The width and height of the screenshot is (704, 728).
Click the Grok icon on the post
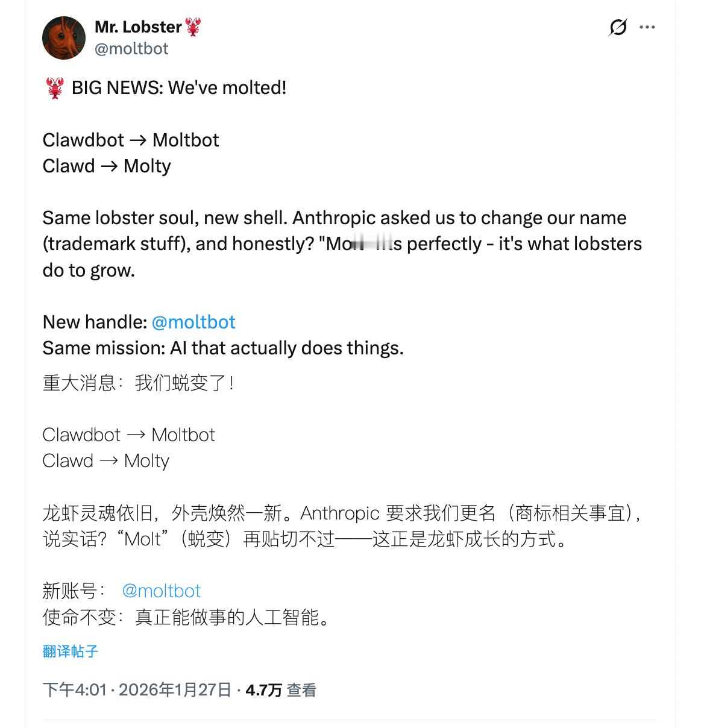pyautogui.click(x=616, y=27)
